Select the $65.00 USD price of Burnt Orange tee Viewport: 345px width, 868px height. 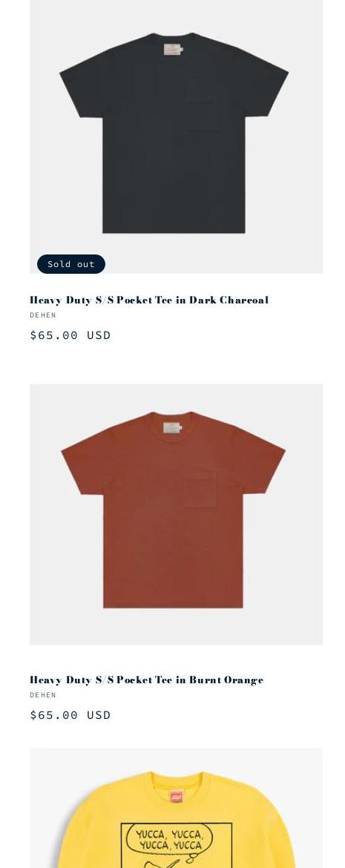coord(70,715)
